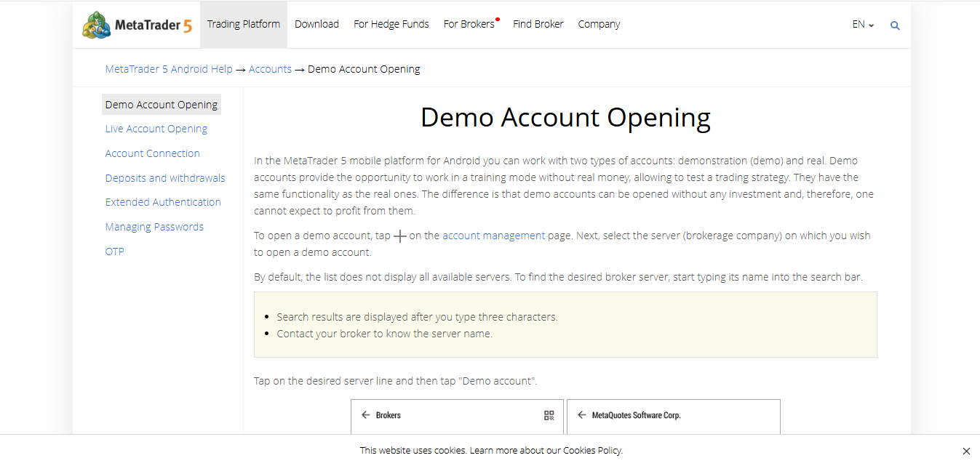980x466 pixels.
Task: Open the Company menu
Action: point(599,24)
